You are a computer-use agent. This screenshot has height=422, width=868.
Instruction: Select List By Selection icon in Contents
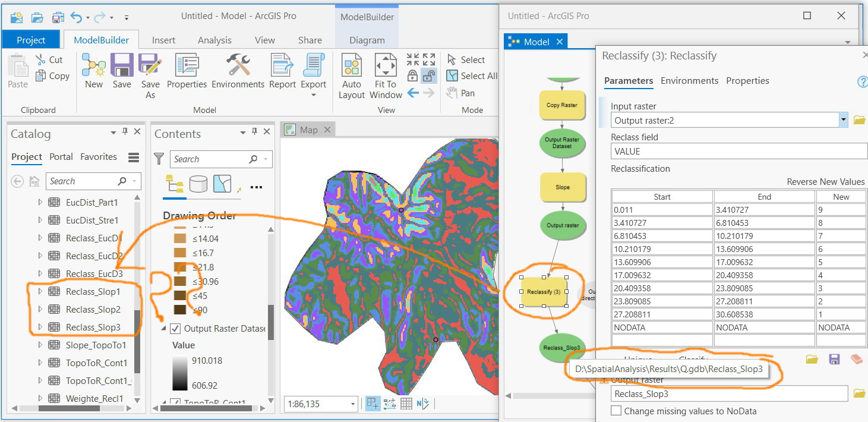tap(222, 184)
